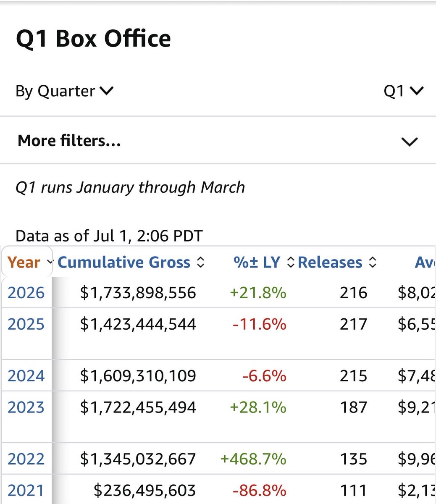Click releases count 111
The width and height of the screenshot is (436, 504).
point(353,490)
